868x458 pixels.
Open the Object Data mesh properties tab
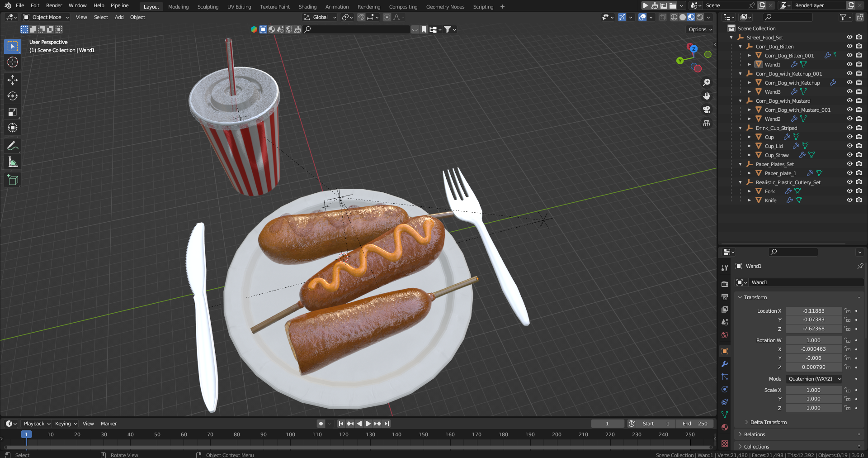(x=725, y=415)
